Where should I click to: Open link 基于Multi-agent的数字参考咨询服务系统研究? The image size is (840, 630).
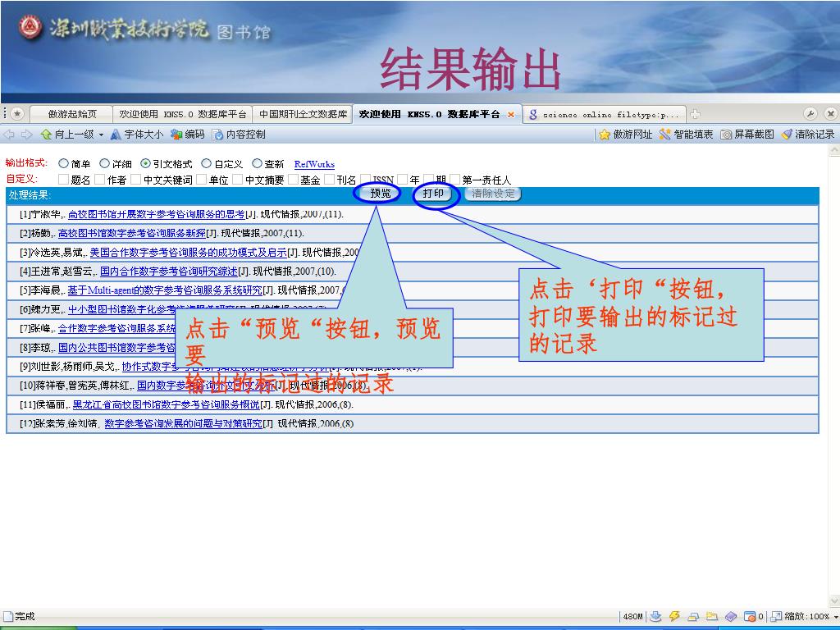(165, 290)
